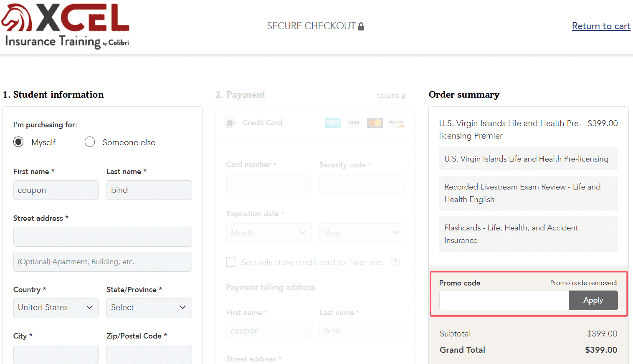Image resolution: width=633 pixels, height=364 pixels.
Task: Select the Credit Card payment radio button
Action: pyautogui.click(x=230, y=123)
